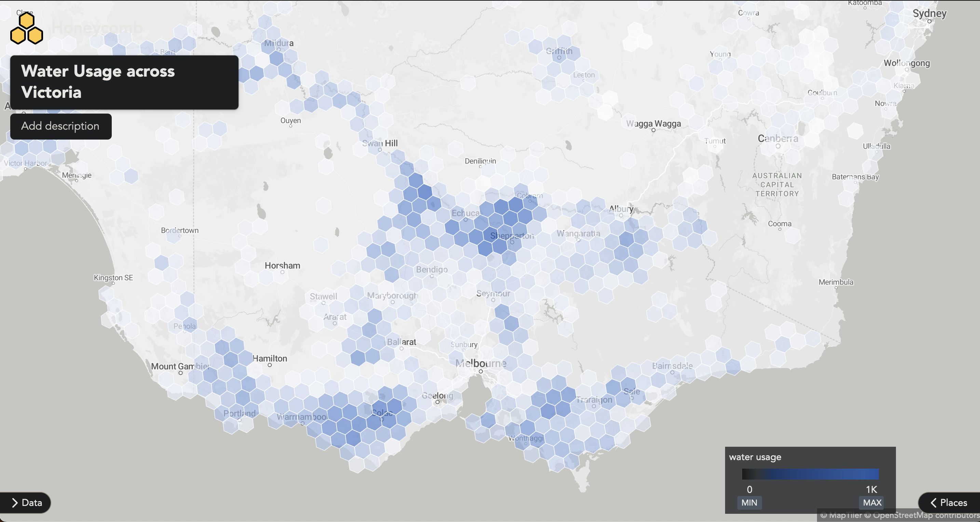The image size is (980, 522).
Task: Click the Canberra city marker dot
Action: click(778, 146)
